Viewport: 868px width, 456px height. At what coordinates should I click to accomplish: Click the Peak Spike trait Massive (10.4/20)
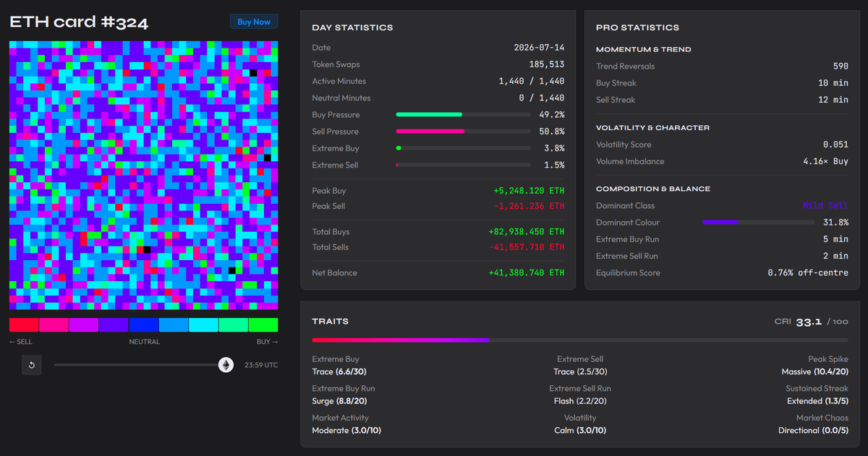coord(815,371)
